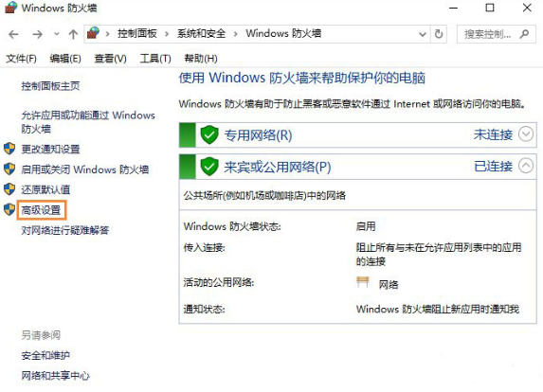Screen dimensions: 543x392
Task: Click the firewall icon in address bar
Action: [93, 33]
